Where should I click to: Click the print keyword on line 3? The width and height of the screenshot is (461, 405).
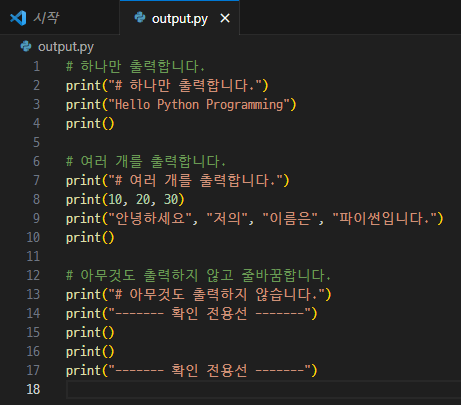click(83, 105)
